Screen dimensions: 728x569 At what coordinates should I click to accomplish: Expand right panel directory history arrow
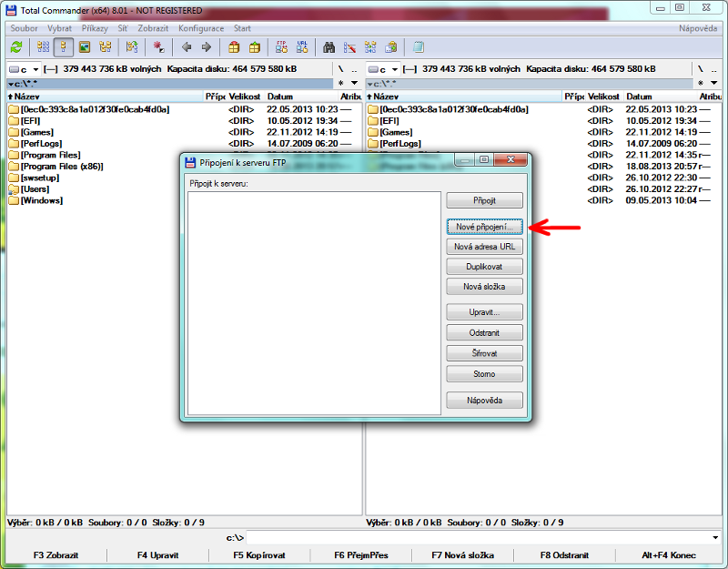(x=714, y=84)
